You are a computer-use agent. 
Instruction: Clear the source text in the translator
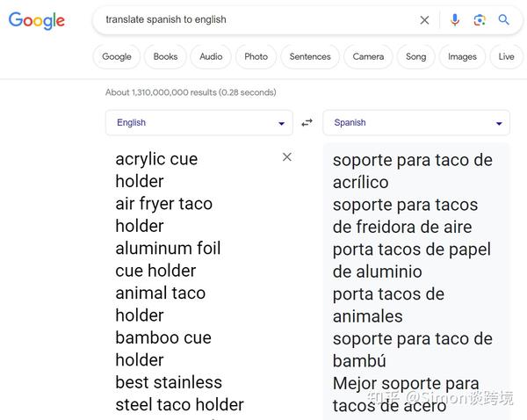[x=286, y=156]
